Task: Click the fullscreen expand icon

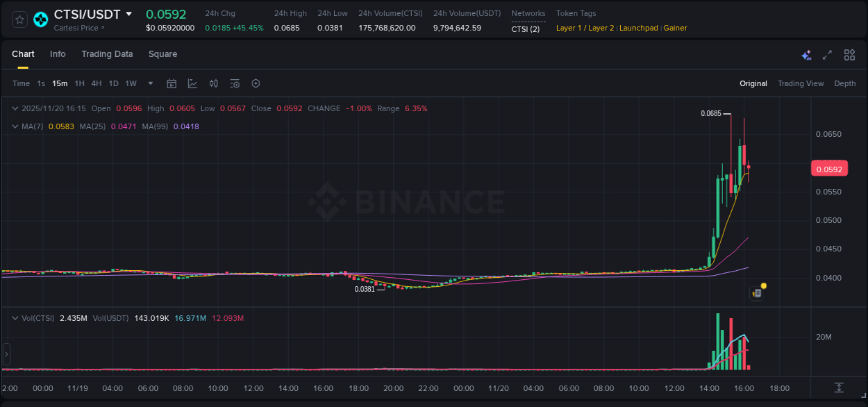Action: tap(826, 55)
